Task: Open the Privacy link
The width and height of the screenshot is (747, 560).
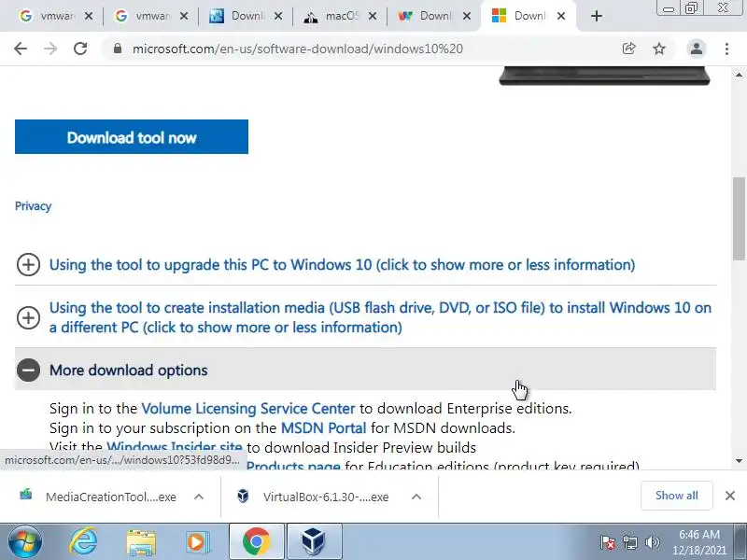Action: pyautogui.click(x=33, y=206)
